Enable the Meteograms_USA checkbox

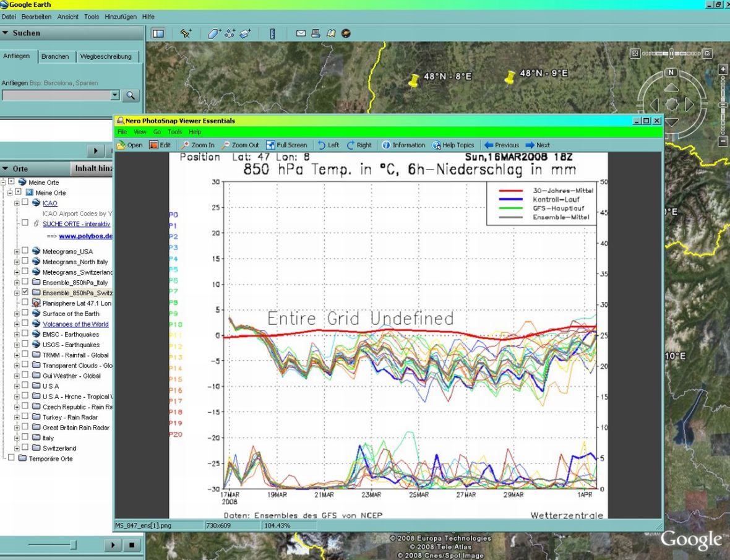25,251
